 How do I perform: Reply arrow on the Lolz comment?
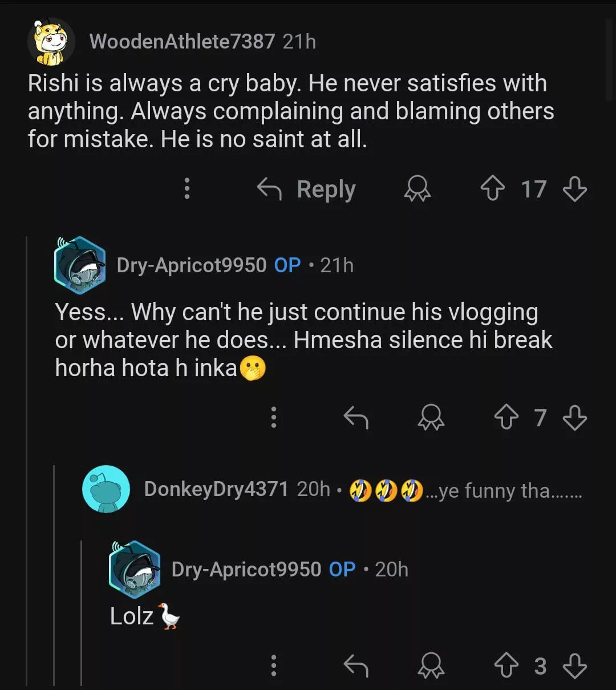[x=356, y=665]
